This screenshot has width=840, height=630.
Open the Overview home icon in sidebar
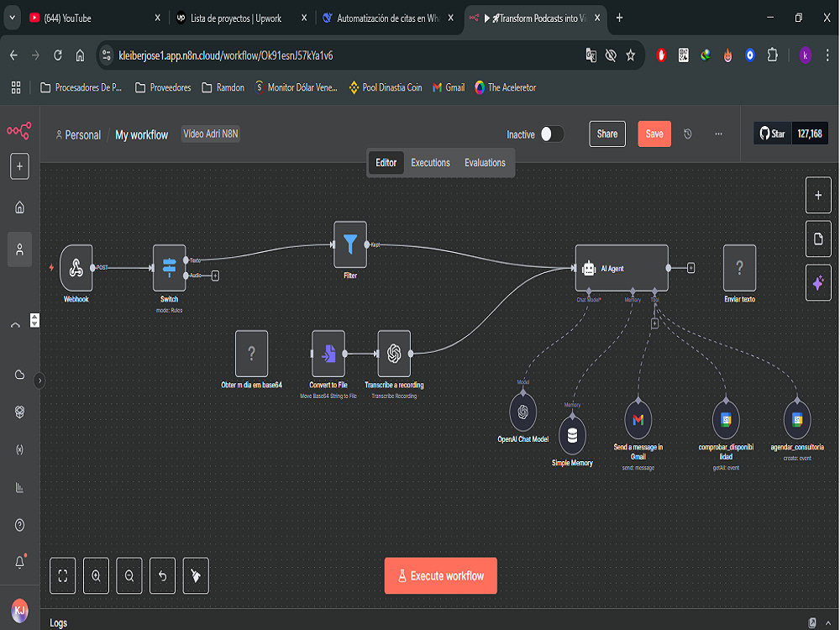19,207
